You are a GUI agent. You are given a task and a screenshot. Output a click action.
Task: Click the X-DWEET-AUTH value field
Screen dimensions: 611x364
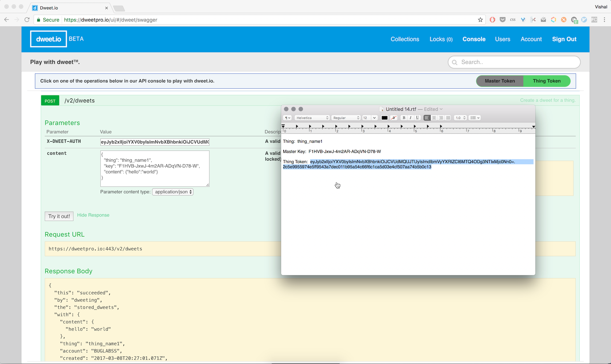click(x=155, y=142)
